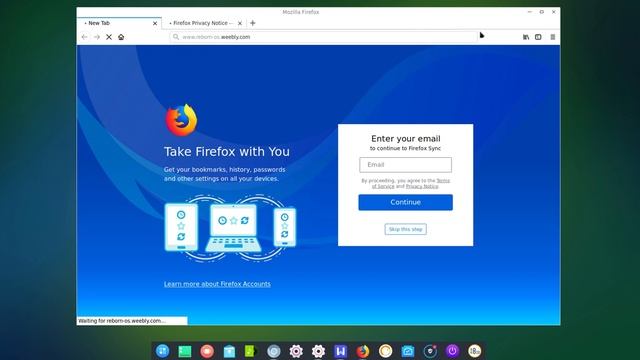This screenshot has width=640, height=360.
Task: Stop loading the page
Action: click(109, 37)
